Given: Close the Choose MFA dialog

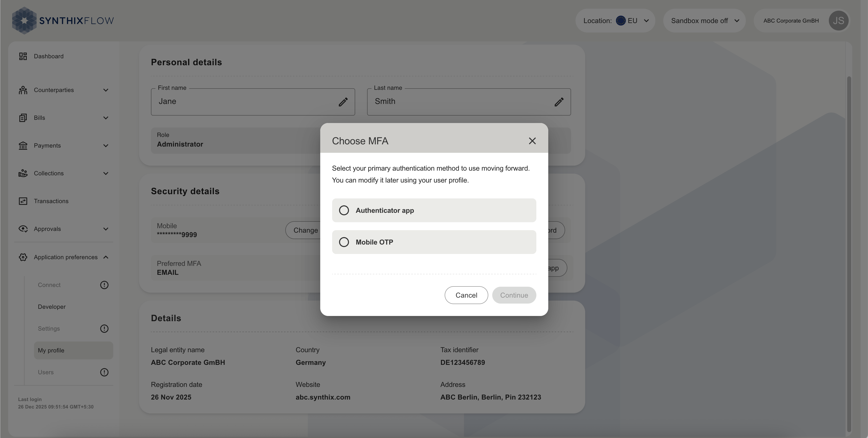Looking at the screenshot, I should [532, 141].
